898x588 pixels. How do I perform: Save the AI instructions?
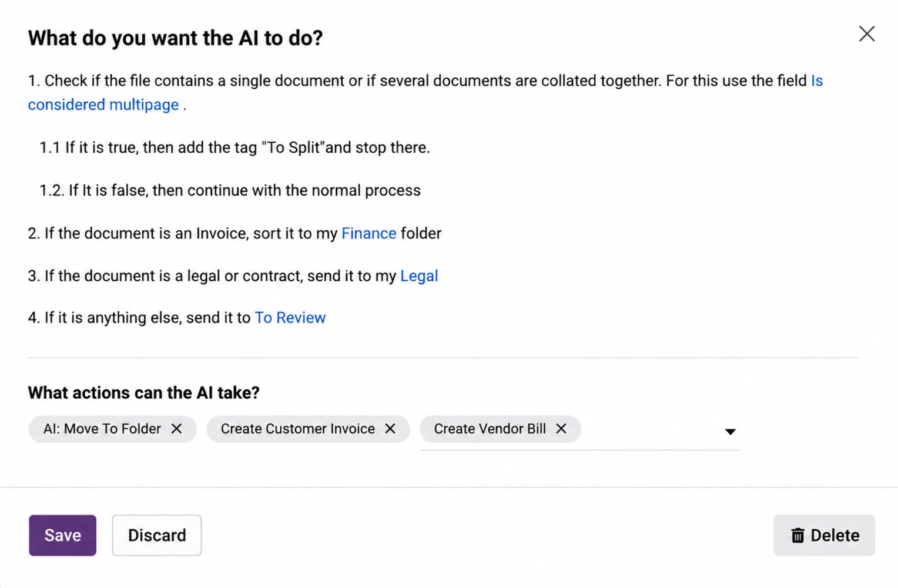(62, 535)
